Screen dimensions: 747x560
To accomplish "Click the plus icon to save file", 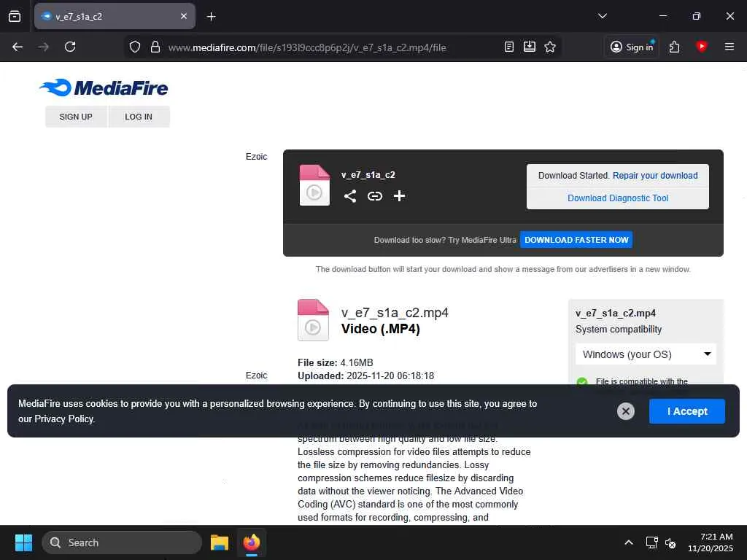I will [x=399, y=195].
